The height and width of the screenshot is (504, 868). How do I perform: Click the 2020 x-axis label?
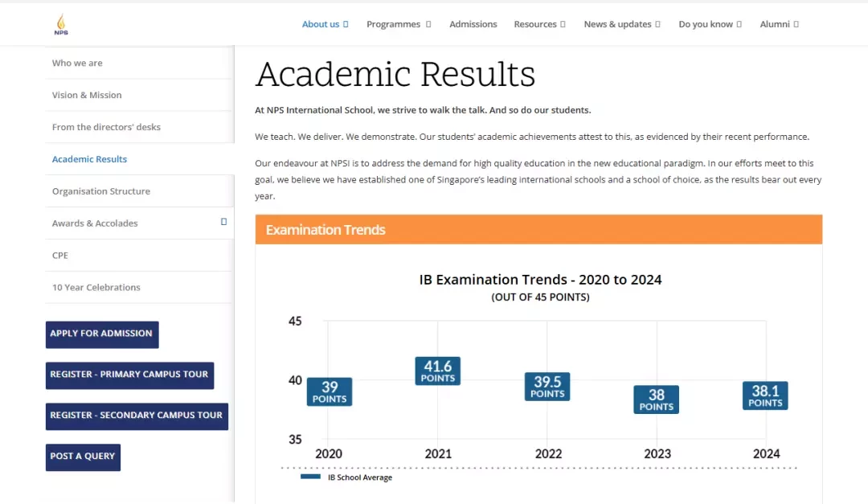tap(329, 454)
